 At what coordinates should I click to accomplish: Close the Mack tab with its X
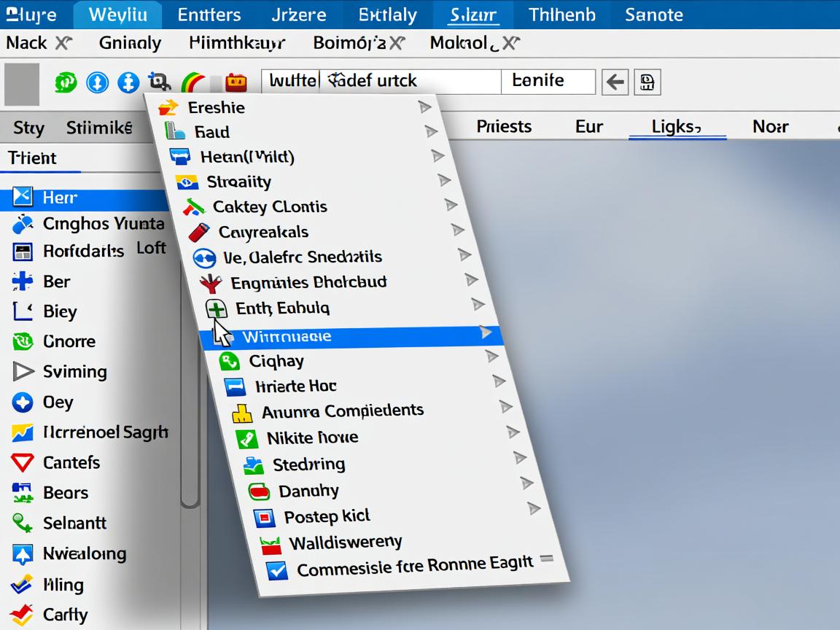tap(63, 43)
